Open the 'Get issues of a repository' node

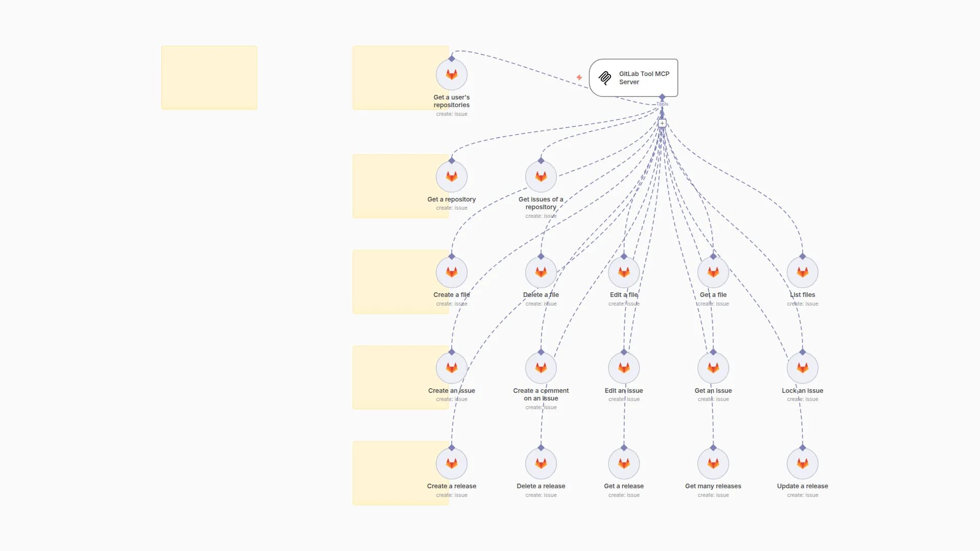(541, 177)
